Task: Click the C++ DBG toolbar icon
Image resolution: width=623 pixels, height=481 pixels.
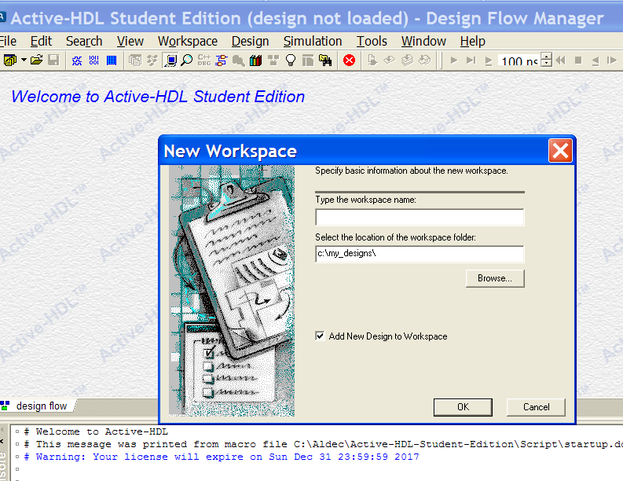Action: 204,60
